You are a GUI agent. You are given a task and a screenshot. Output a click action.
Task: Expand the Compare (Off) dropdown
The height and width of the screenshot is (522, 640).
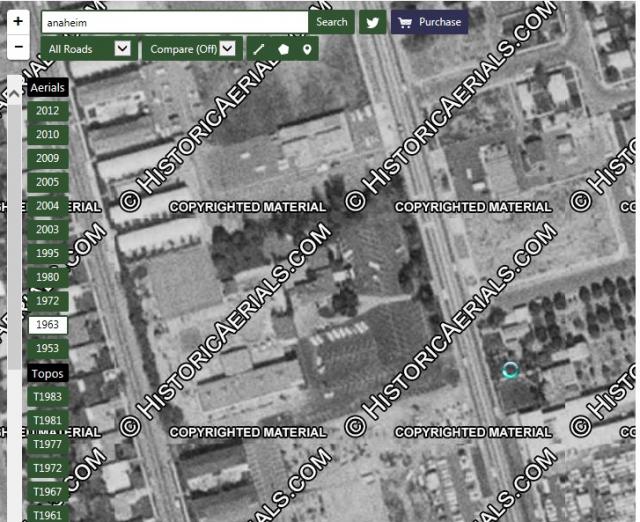(x=192, y=48)
